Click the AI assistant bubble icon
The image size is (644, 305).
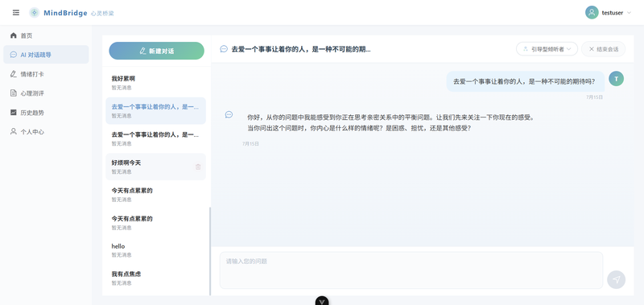point(229,114)
